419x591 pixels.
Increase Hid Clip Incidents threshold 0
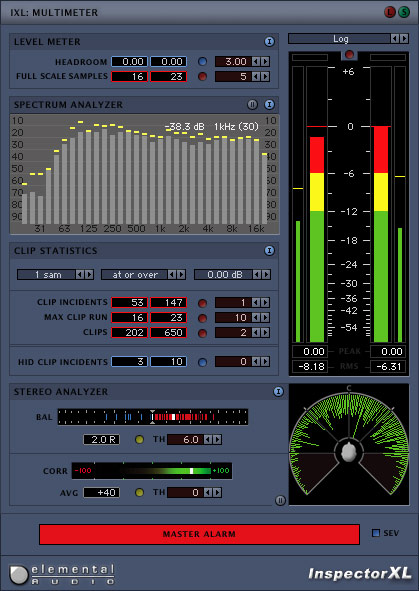265,362
